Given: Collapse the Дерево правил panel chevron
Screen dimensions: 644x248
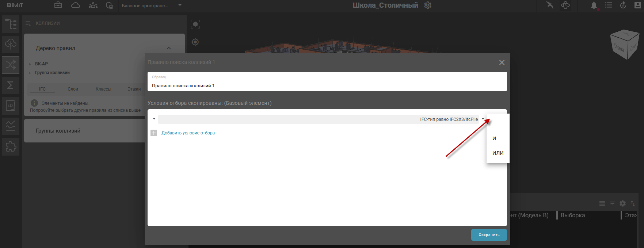Looking at the screenshot, I should coord(169,48).
